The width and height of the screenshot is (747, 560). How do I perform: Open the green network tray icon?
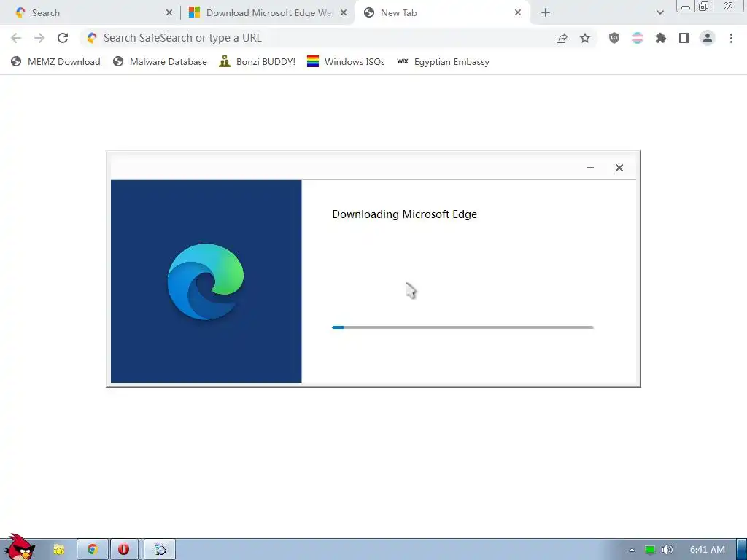click(649, 550)
